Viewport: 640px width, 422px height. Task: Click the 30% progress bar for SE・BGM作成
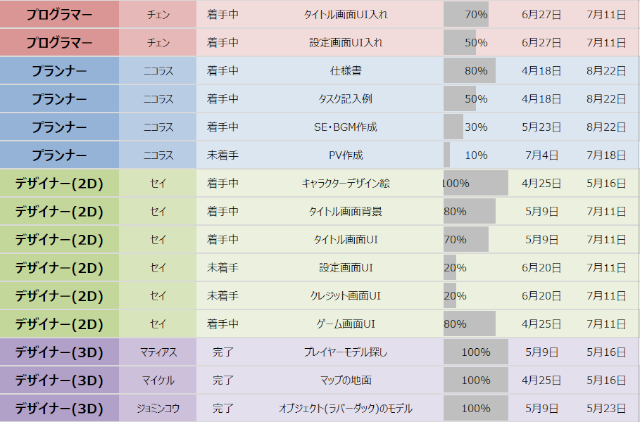pos(475,127)
